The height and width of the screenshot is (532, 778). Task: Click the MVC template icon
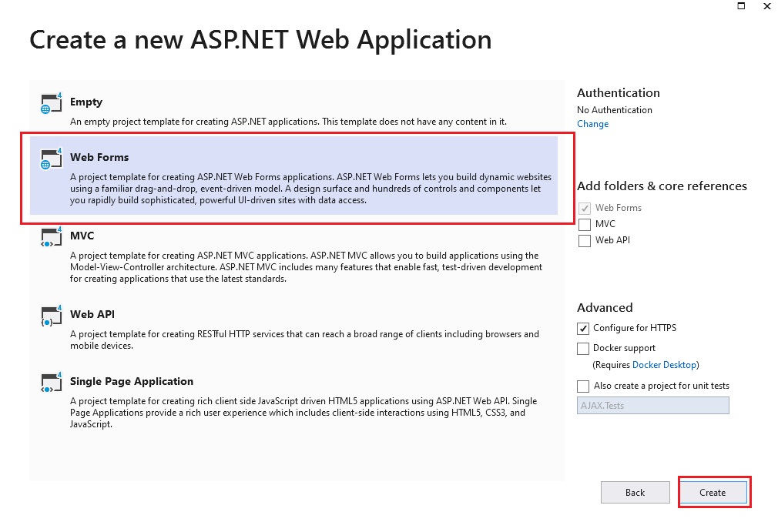(52, 237)
